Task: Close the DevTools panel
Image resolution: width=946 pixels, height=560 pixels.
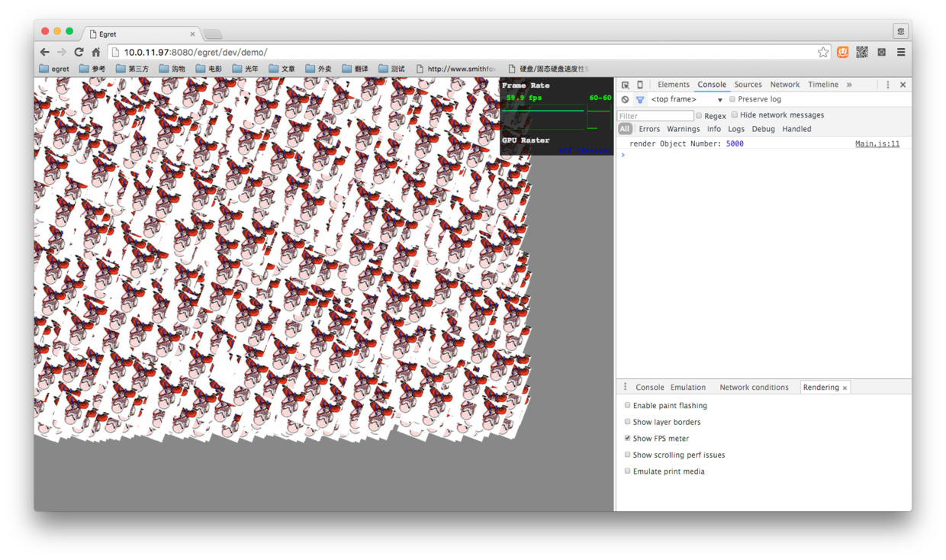Action: pyautogui.click(x=903, y=85)
